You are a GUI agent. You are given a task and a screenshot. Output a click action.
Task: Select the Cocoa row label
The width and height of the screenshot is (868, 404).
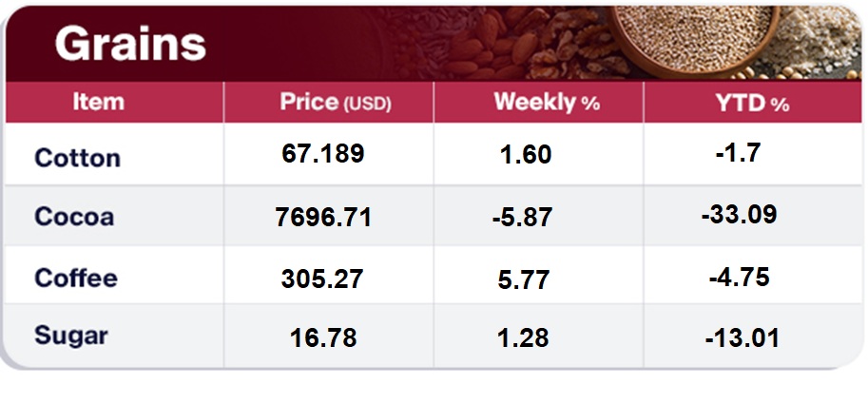74,217
